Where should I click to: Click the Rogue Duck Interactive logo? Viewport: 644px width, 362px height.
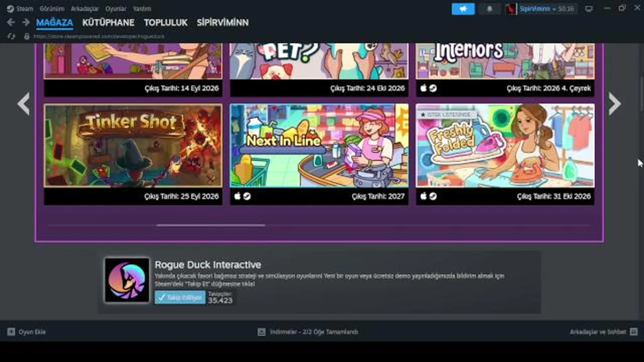tap(127, 280)
